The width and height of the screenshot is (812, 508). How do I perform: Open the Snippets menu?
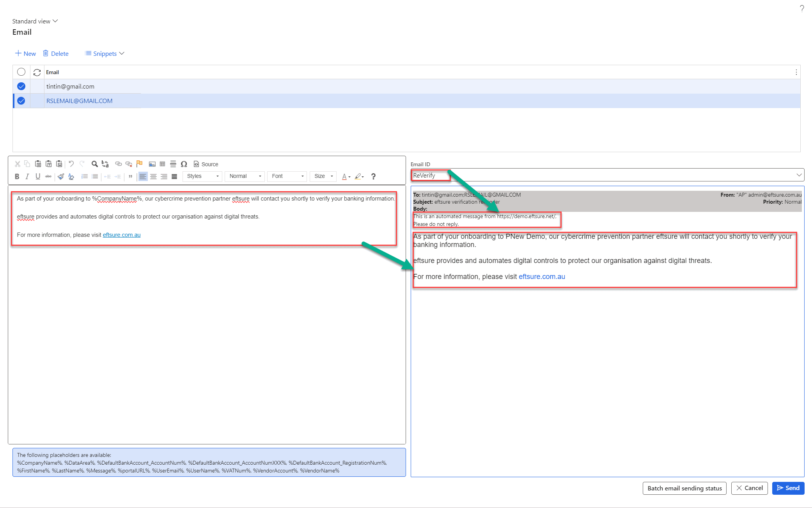coord(105,53)
